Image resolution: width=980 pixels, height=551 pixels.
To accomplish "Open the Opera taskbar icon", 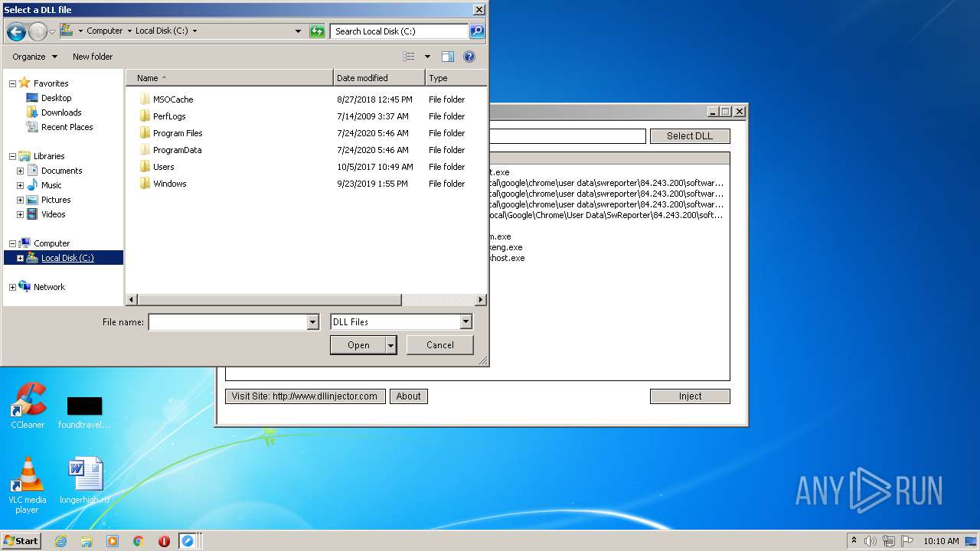I will click(x=164, y=541).
